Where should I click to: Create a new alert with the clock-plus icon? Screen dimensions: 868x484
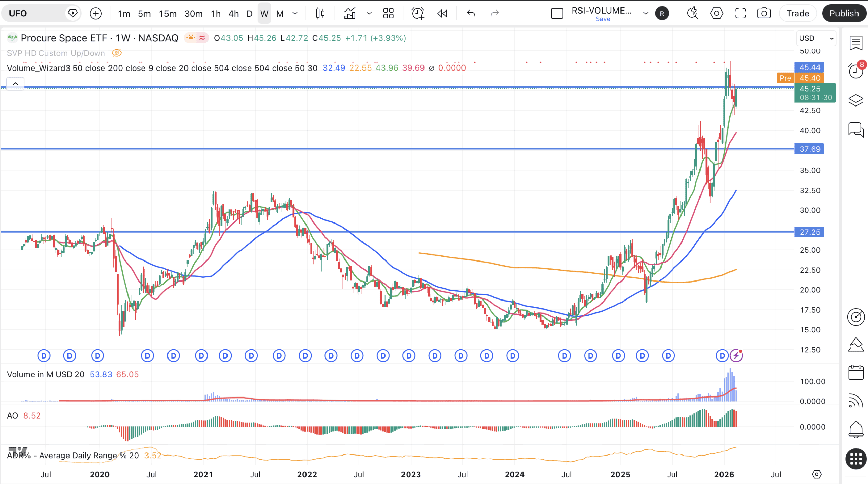click(417, 14)
